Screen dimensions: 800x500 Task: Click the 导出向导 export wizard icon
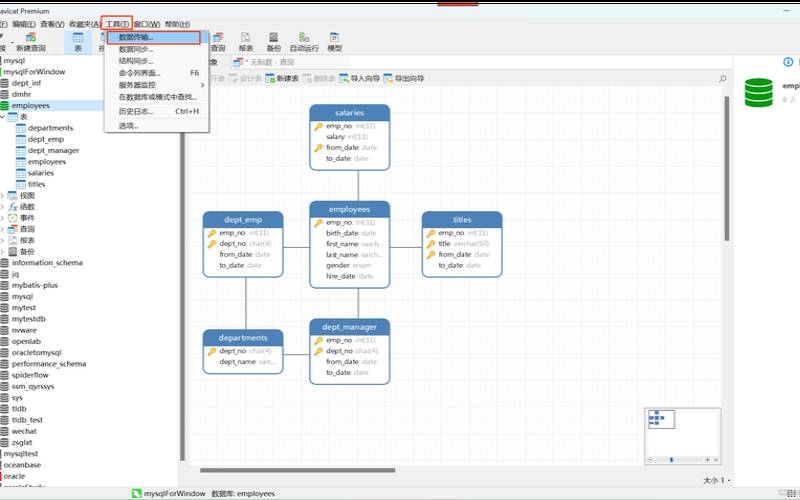click(x=408, y=78)
